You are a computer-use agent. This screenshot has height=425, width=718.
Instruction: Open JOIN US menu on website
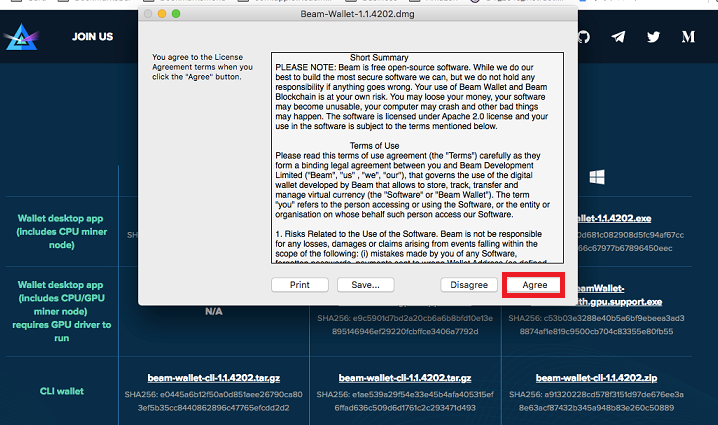tap(92, 37)
